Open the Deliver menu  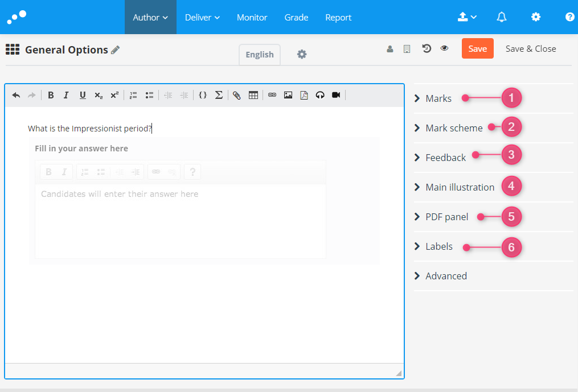(x=202, y=17)
